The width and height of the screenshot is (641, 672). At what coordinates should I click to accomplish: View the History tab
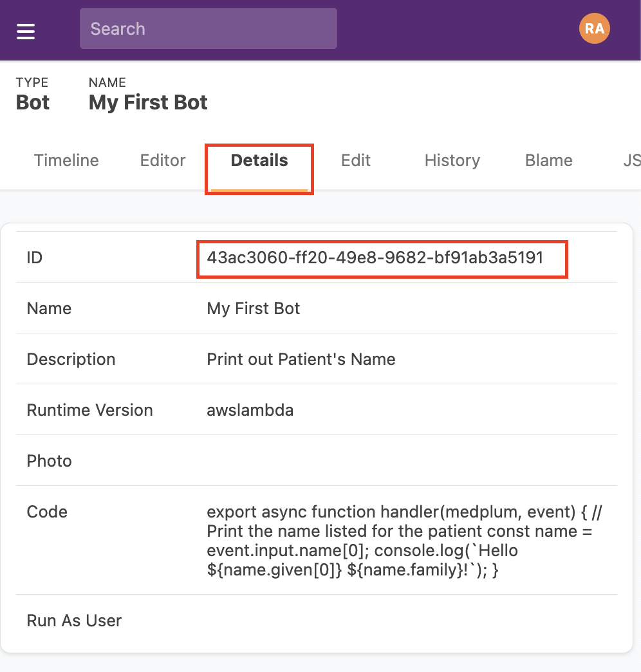tap(452, 160)
